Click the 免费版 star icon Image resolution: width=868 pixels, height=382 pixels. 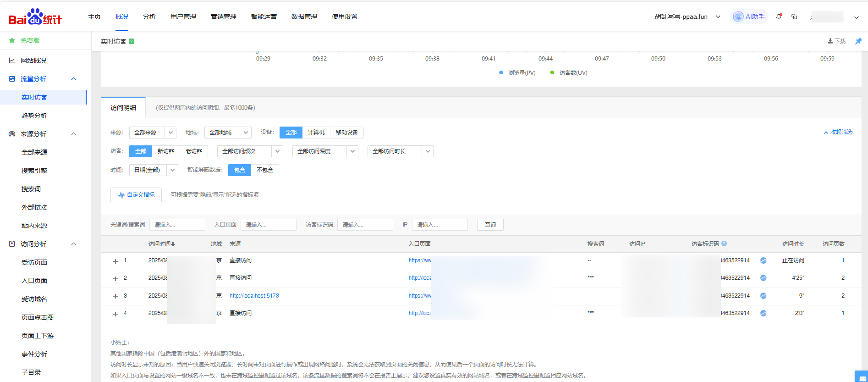coord(12,40)
